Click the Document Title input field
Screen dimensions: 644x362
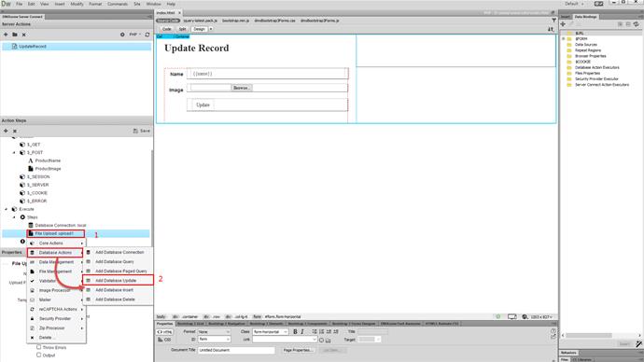tap(236, 350)
